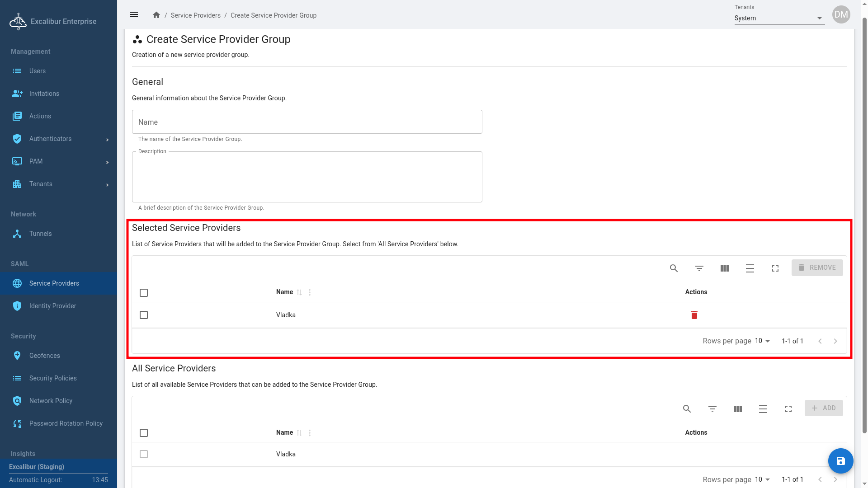
Task: Check Vladka row in Selected Service Providers
Action: 144,315
